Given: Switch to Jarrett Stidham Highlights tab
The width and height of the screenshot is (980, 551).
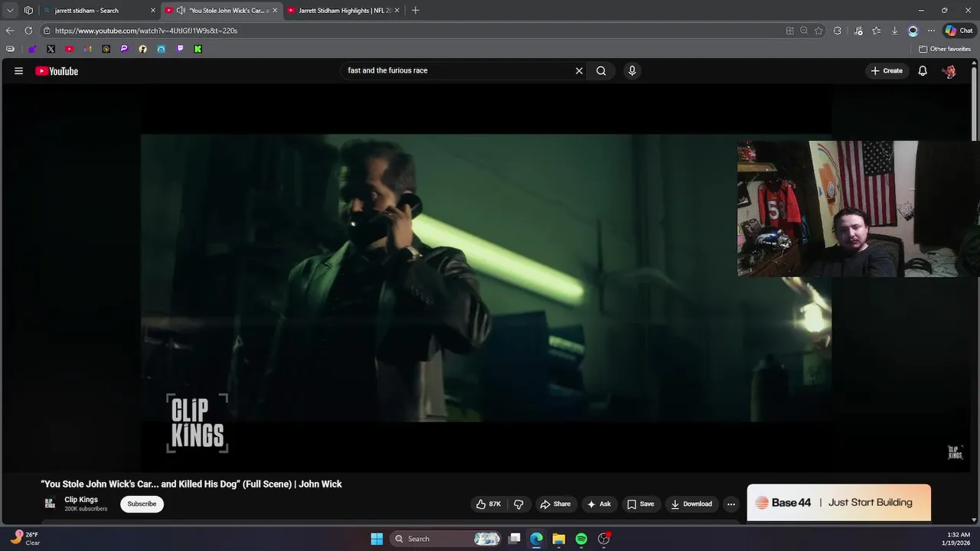Looking at the screenshot, I should [x=345, y=11].
